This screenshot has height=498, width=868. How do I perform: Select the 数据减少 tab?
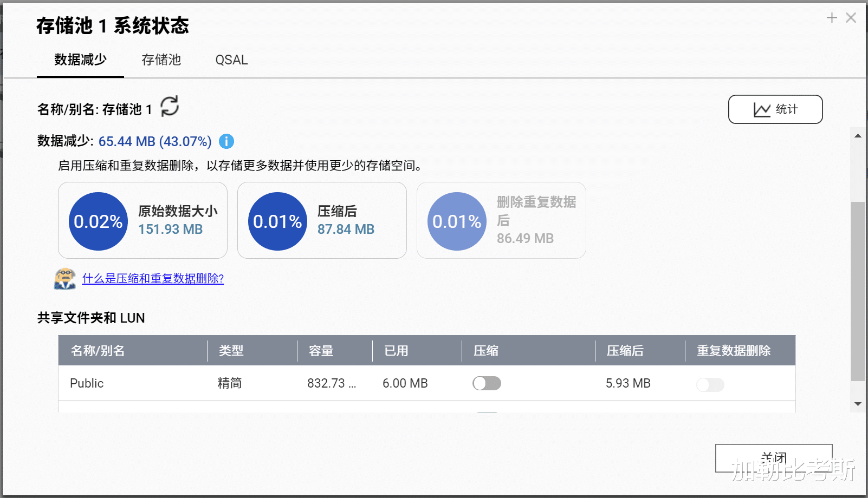pyautogui.click(x=79, y=60)
